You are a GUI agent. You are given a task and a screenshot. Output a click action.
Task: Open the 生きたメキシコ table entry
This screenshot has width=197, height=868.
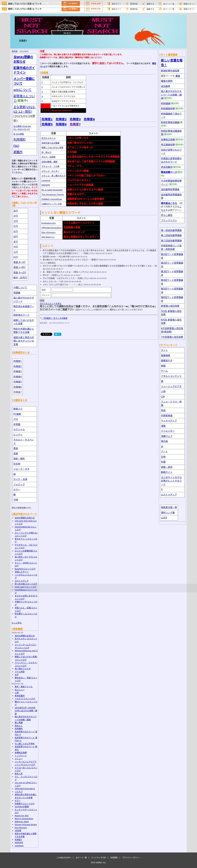[48, 138]
